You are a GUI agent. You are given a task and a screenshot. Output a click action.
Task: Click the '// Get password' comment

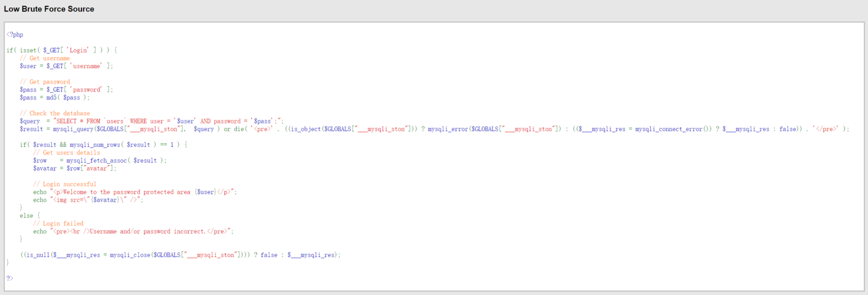tap(45, 82)
